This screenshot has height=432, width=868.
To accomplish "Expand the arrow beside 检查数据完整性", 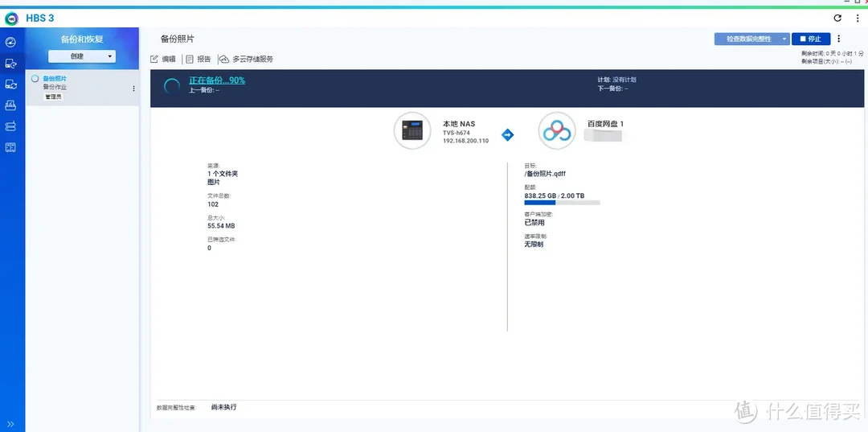I will (x=784, y=39).
